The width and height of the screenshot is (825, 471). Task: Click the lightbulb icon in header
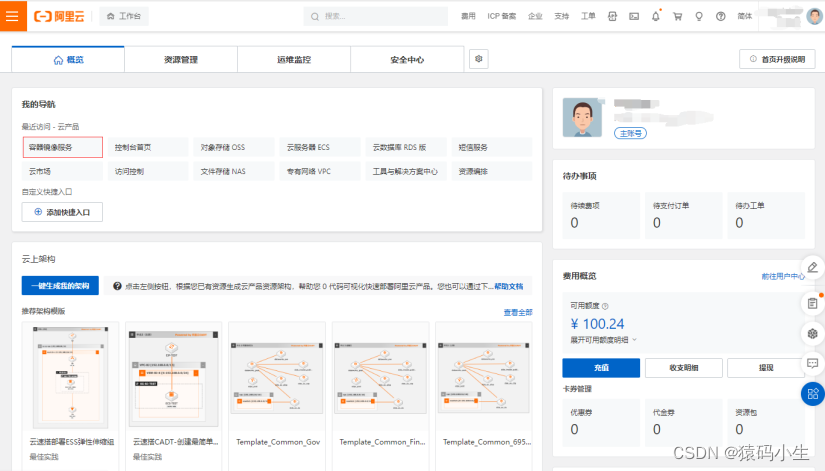[x=699, y=16]
